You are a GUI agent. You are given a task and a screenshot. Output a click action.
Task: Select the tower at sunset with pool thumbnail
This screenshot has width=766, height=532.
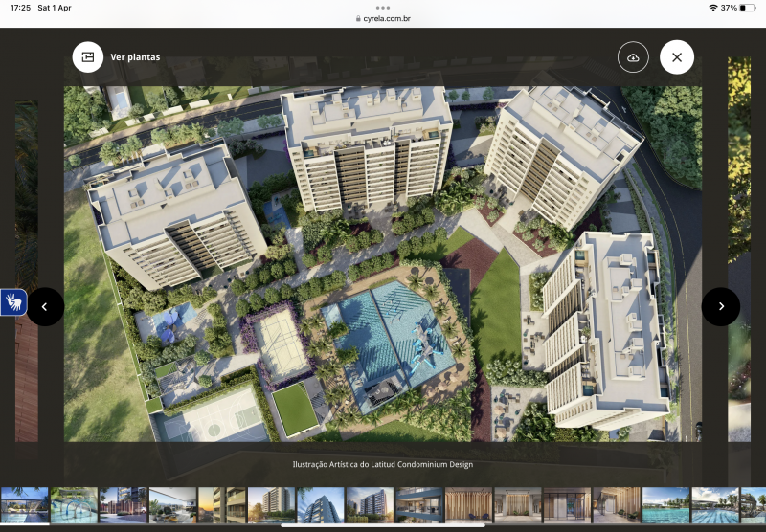click(x=271, y=505)
